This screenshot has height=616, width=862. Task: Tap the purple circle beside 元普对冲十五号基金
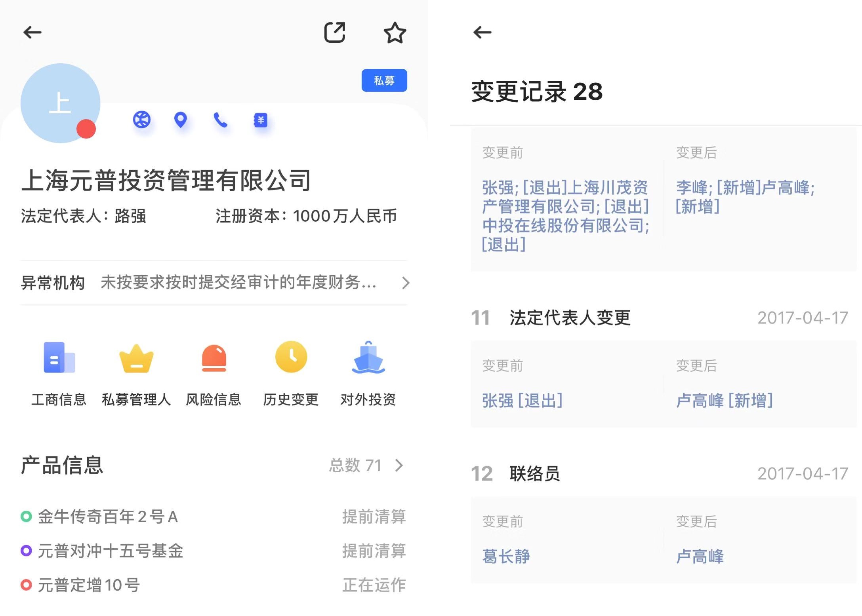click(x=26, y=551)
